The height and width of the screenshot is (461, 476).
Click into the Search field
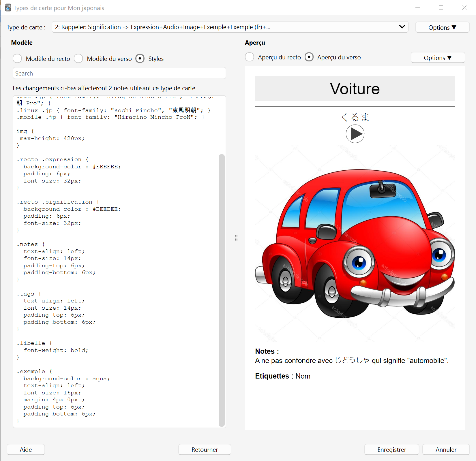(119, 73)
